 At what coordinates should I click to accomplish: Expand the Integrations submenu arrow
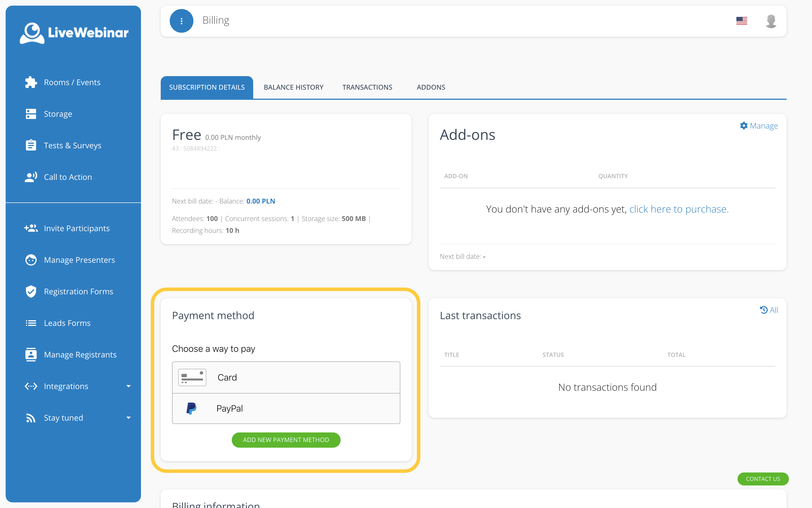pos(128,386)
